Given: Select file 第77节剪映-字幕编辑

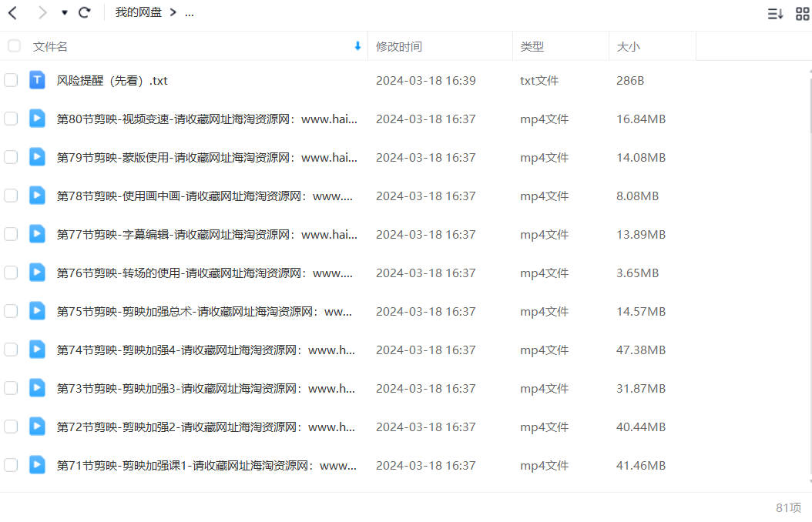Looking at the screenshot, I should pos(206,235).
